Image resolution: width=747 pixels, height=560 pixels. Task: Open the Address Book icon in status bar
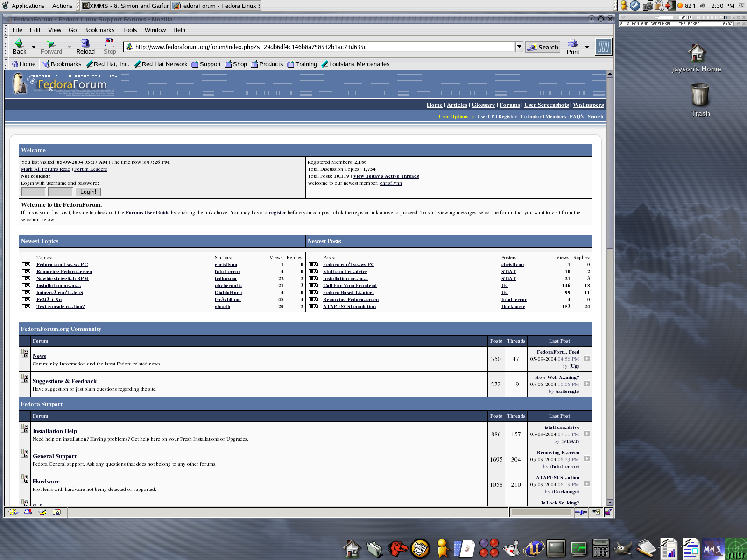click(56, 512)
